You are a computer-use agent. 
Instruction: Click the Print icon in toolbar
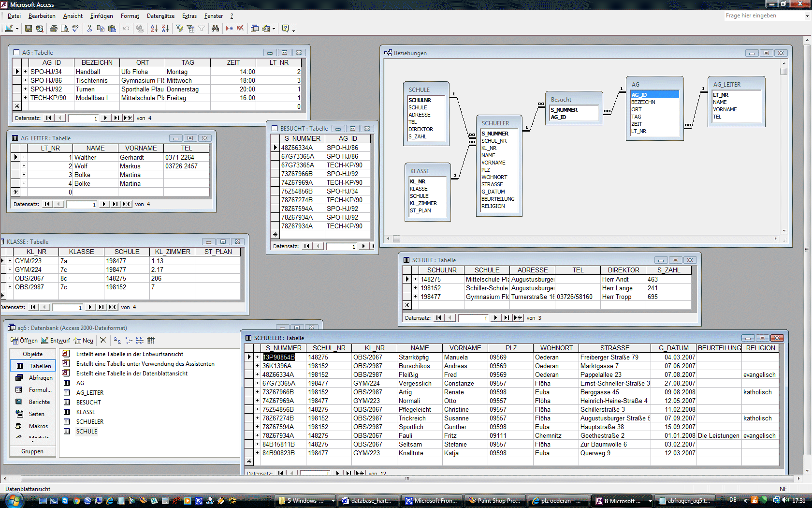(54, 29)
